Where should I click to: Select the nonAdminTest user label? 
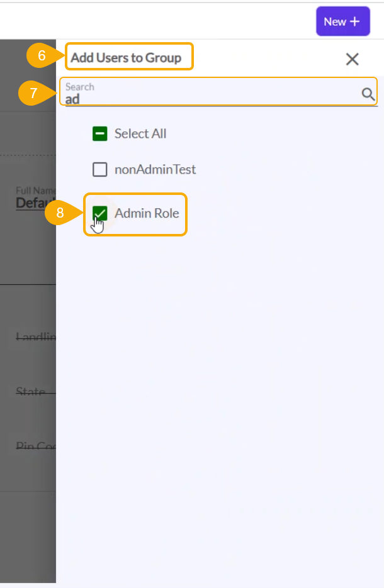155,169
